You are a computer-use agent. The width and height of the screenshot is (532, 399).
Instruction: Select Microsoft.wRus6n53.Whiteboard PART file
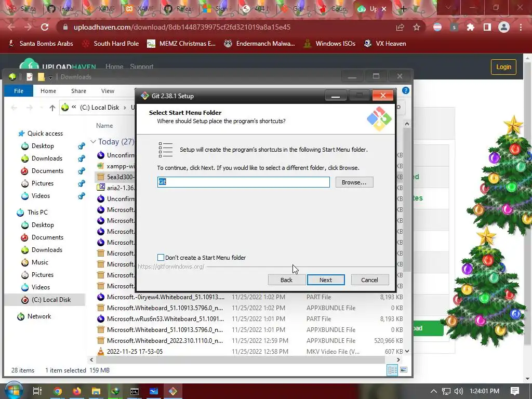point(251,319)
